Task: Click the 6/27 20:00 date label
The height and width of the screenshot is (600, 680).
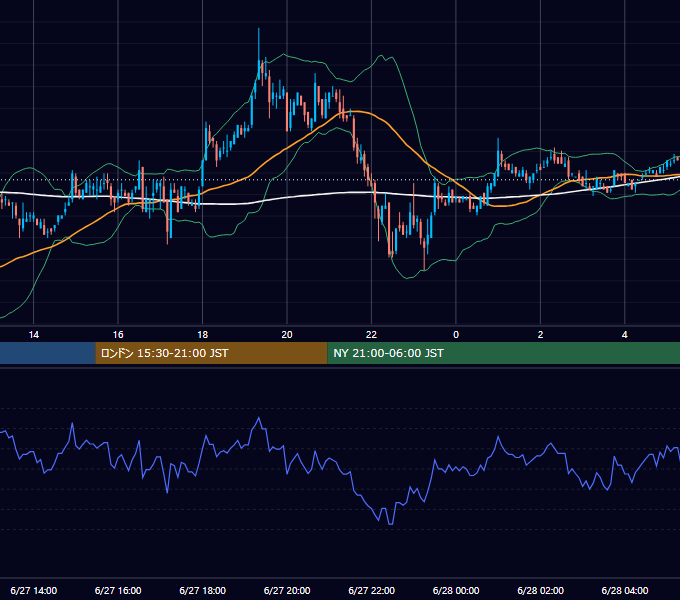Action: pyautogui.click(x=287, y=590)
